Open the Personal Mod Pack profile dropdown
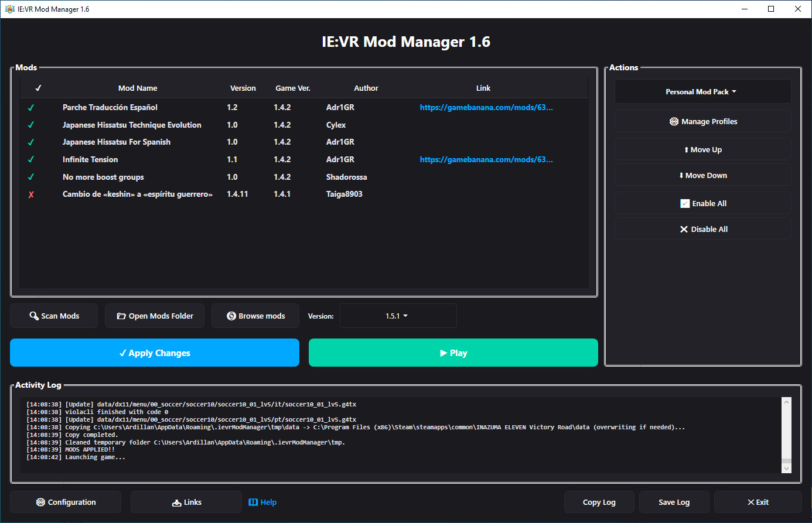This screenshot has height=523, width=812. pyautogui.click(x=702, y=92)
